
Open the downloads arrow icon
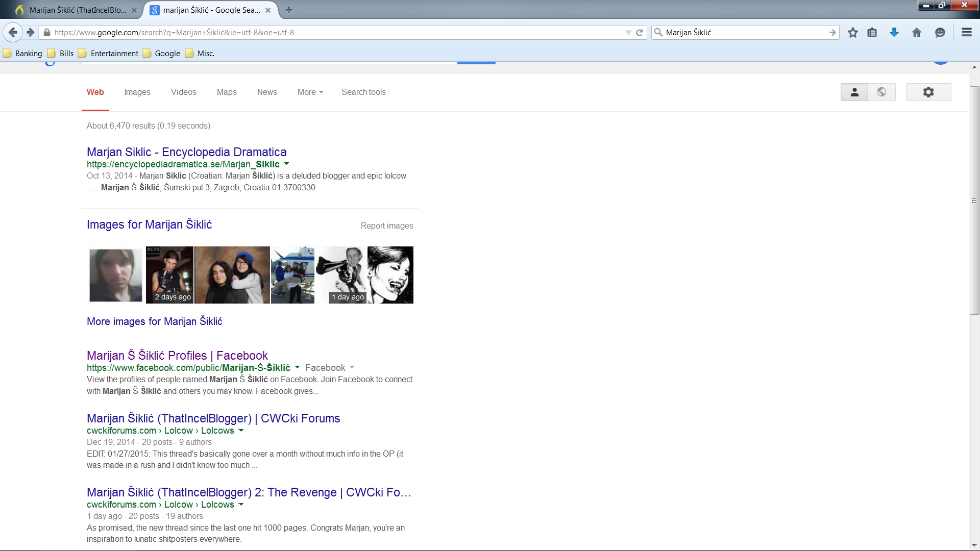click(894, 32)
